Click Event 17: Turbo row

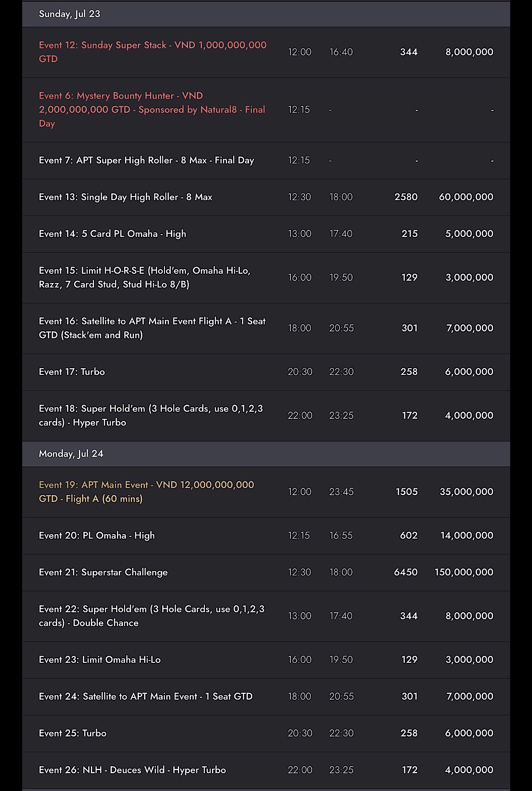pyautogui.click(x=266, y=372)
